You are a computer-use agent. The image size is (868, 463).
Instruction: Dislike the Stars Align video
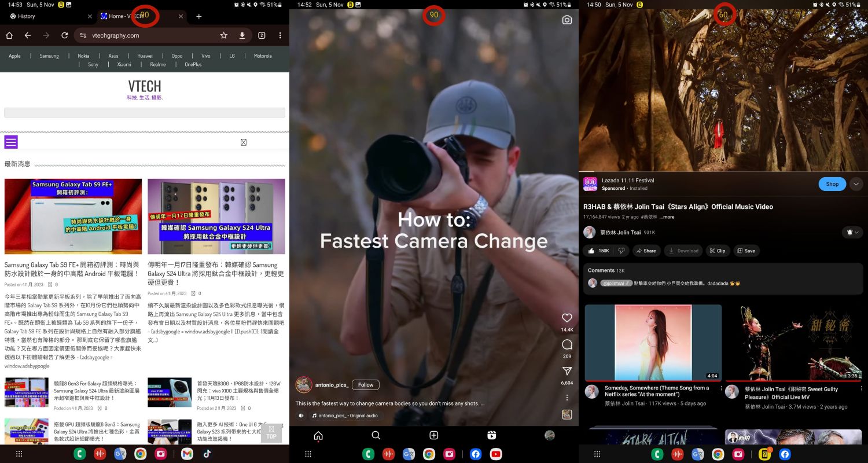(621, 251)
